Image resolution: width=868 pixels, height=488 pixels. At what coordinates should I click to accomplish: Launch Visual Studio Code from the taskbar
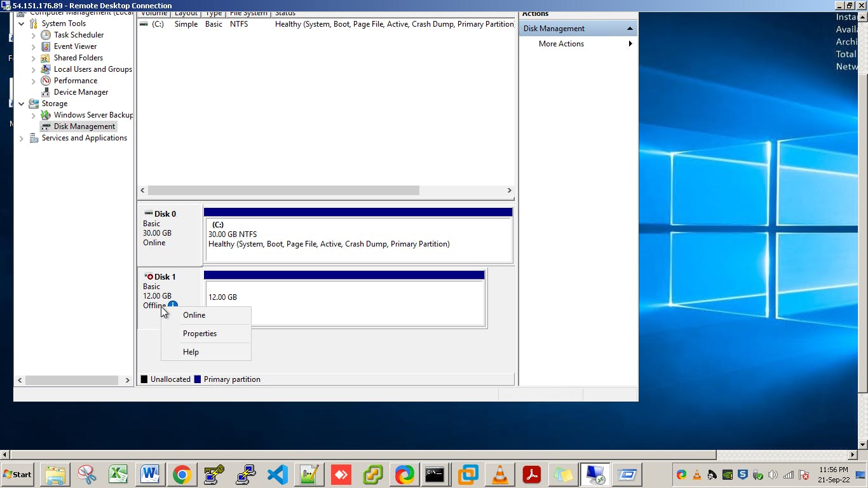(x=278, y=475)
